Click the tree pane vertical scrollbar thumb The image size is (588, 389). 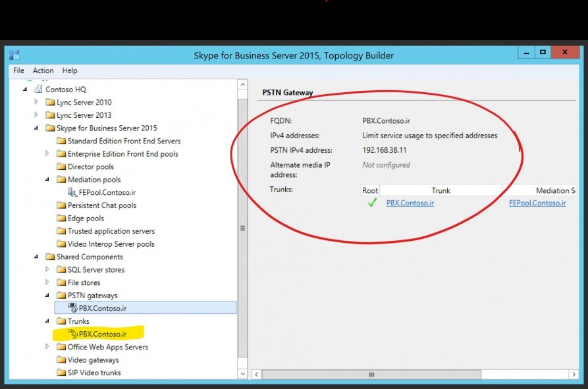coord(242,228)
